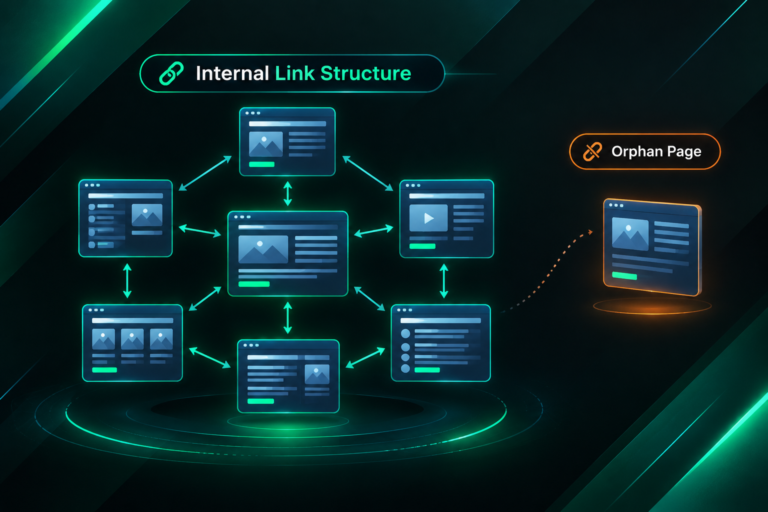Open the orange-bordered orphan page card
The width and height of the screenshot is (768, 512).
652,247
